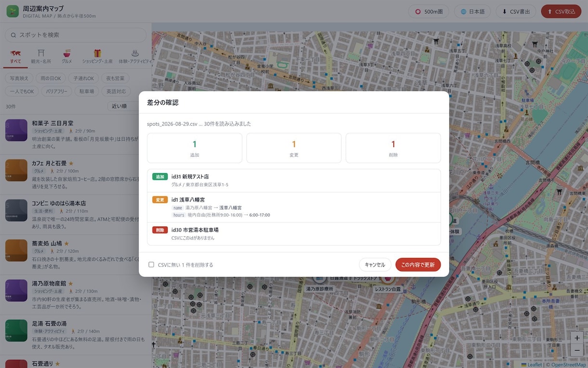Select the 体験・アクティビティ category tab
Image resolution: width=588 pixels, height=368 pixels.
pos(135,57)
